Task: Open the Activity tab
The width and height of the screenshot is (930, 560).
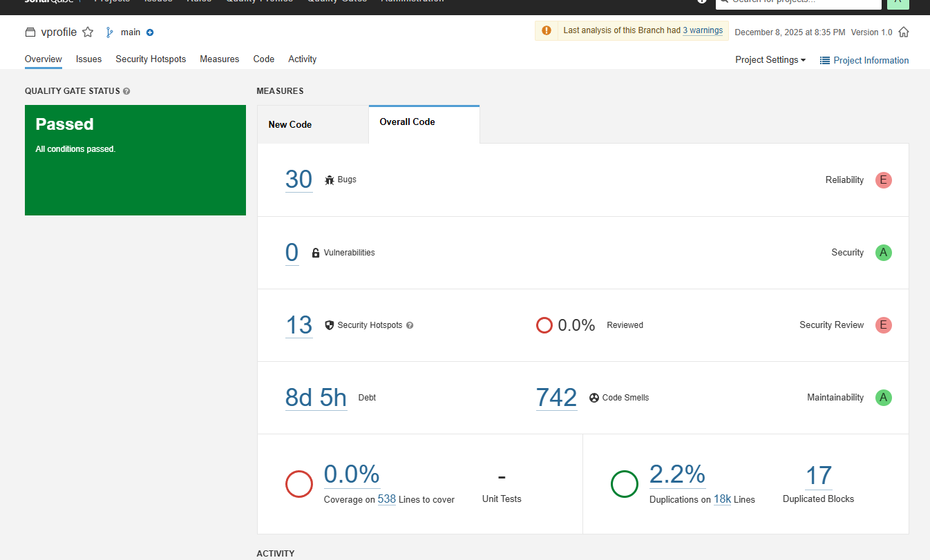Action: [303, 59]
